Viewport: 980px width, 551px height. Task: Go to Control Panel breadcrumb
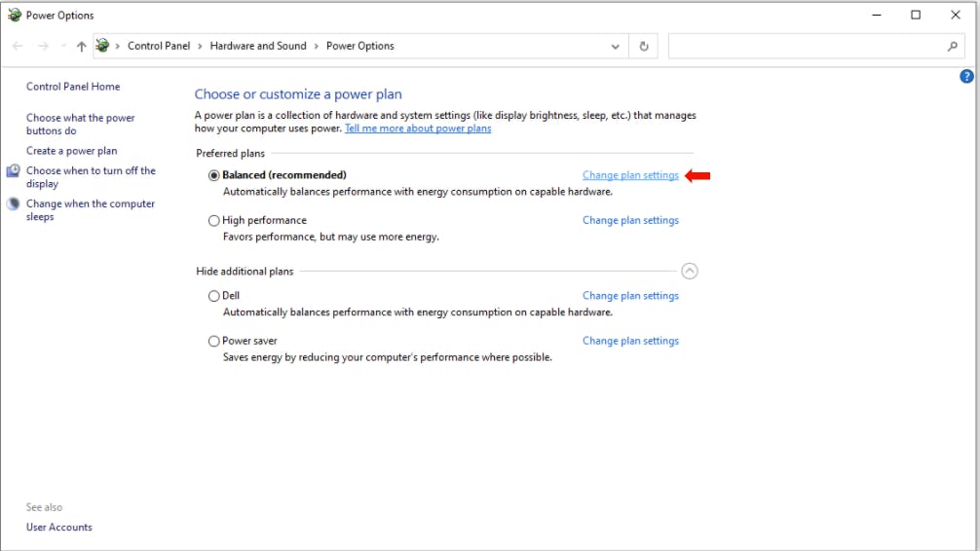click(x=159, y=46)
